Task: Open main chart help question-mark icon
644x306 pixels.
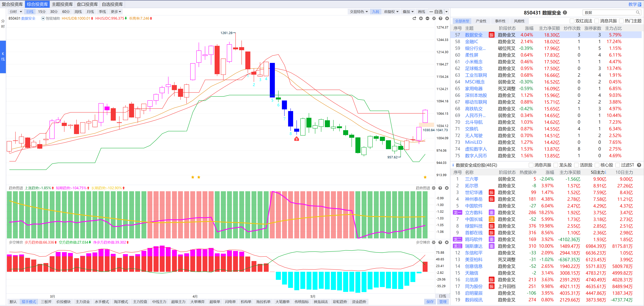Action: coord(440,18)
